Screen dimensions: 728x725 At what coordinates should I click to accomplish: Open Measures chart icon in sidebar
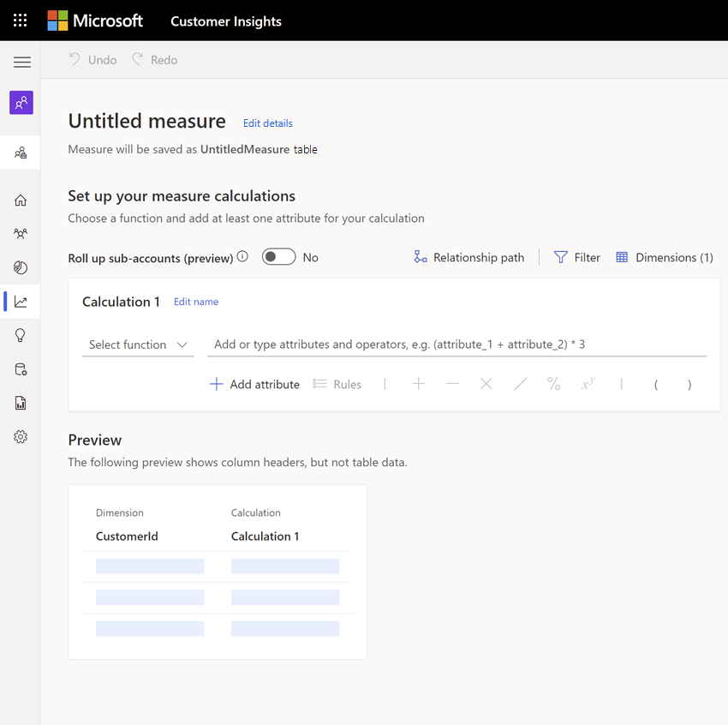21,302
